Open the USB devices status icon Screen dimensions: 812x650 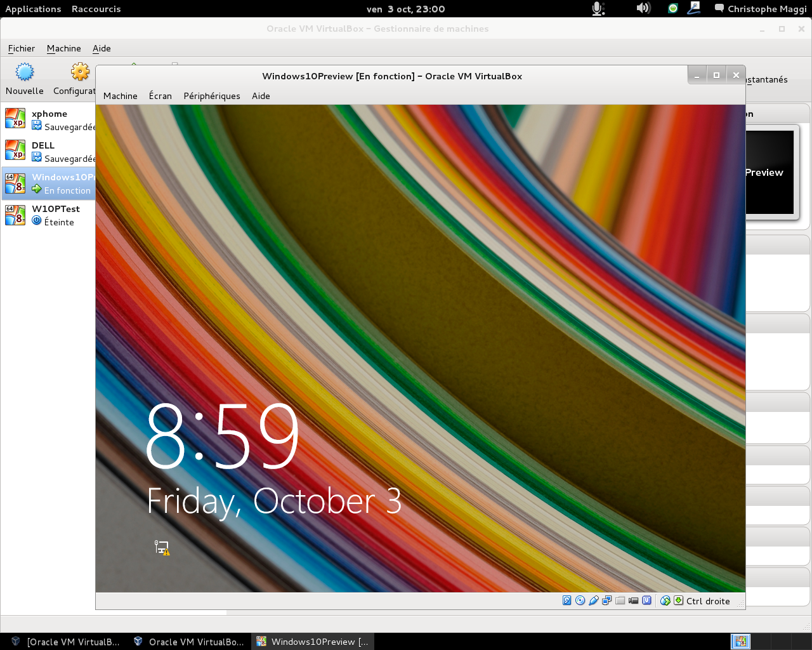pyautogui.click(x=593, y=600)
